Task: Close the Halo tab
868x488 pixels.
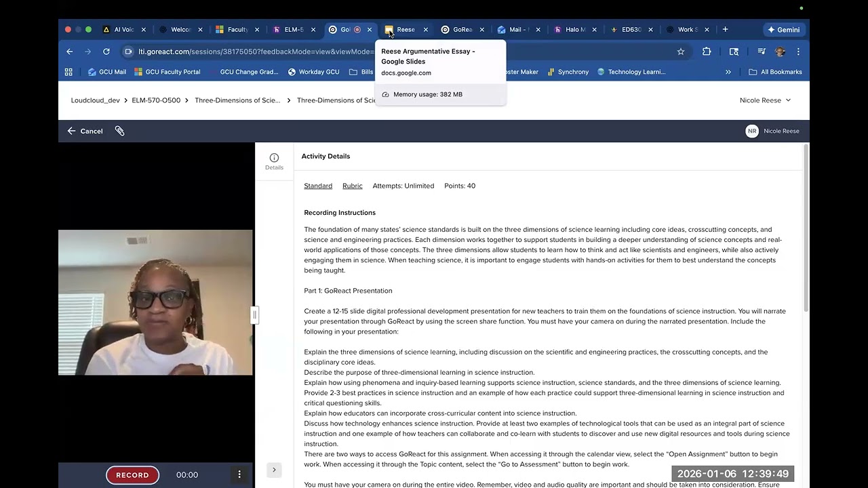Action: tap(594, 30)
